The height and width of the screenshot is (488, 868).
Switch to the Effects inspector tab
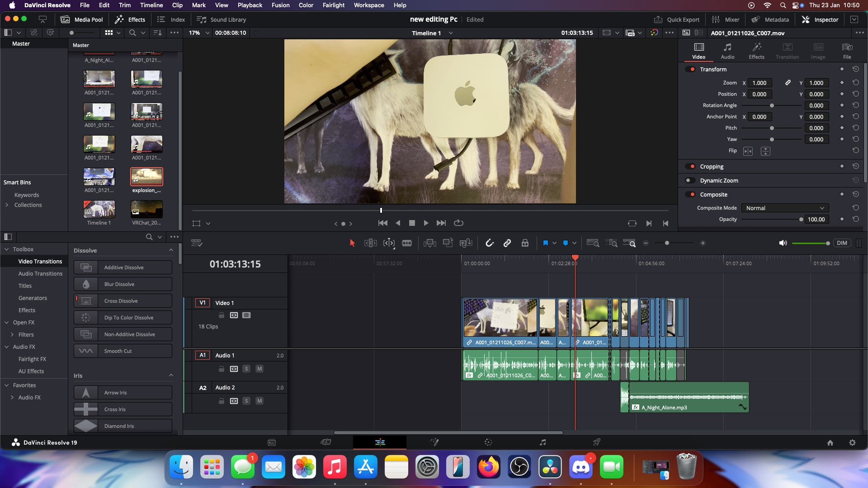756,51
